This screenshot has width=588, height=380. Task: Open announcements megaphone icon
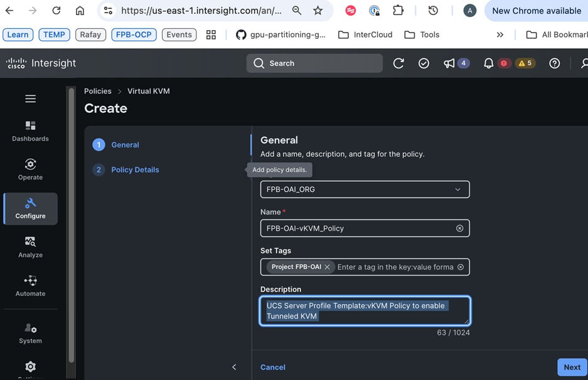tap(449, 63)
